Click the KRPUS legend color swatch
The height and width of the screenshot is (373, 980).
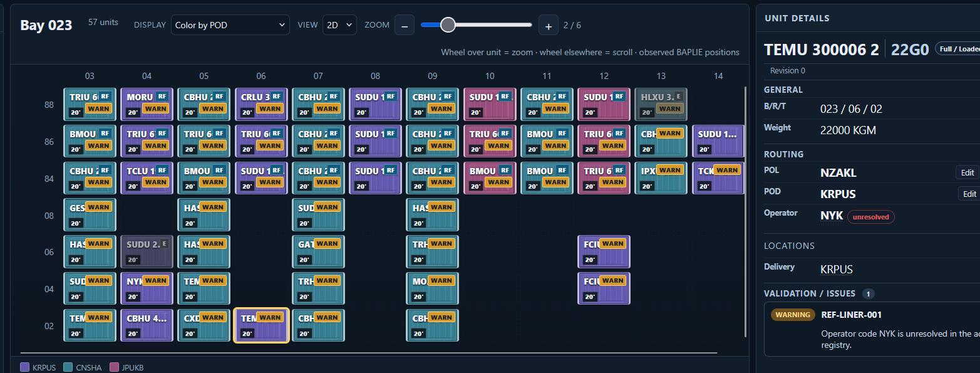click(x=25, y=367)
